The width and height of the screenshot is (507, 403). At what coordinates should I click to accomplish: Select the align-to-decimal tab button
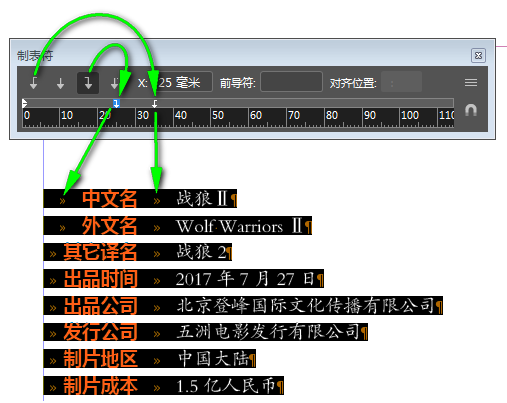click(115, 83)
